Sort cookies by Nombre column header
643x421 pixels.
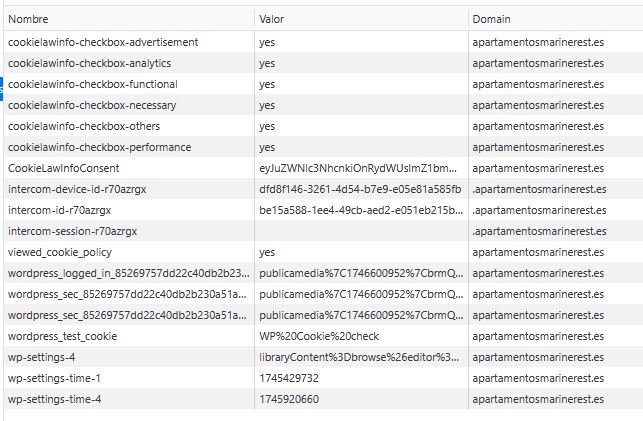(129, 19)
